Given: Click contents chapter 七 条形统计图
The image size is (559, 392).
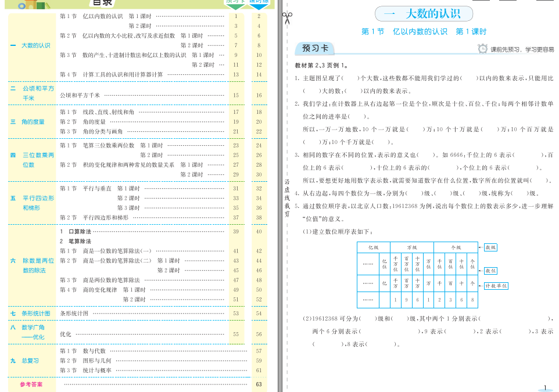Looking at the screenshot, I should pos(30,314).
